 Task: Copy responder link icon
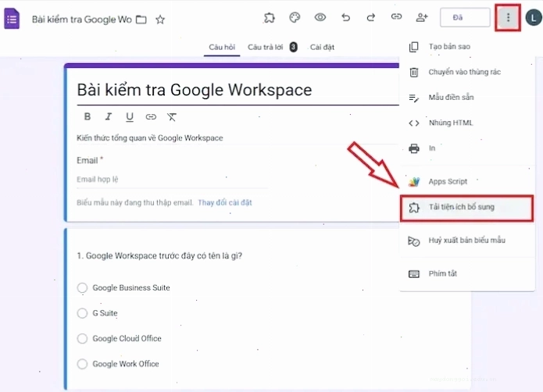(396, 16)
